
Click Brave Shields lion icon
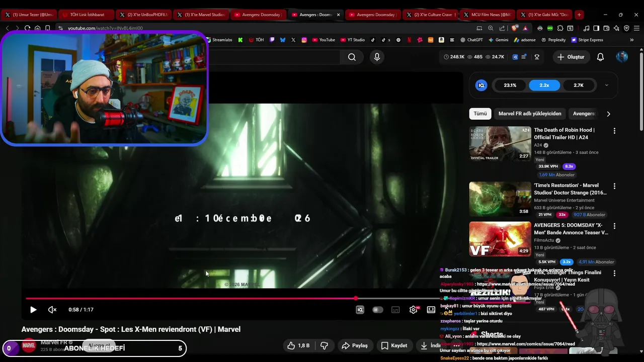coord(514,28)
